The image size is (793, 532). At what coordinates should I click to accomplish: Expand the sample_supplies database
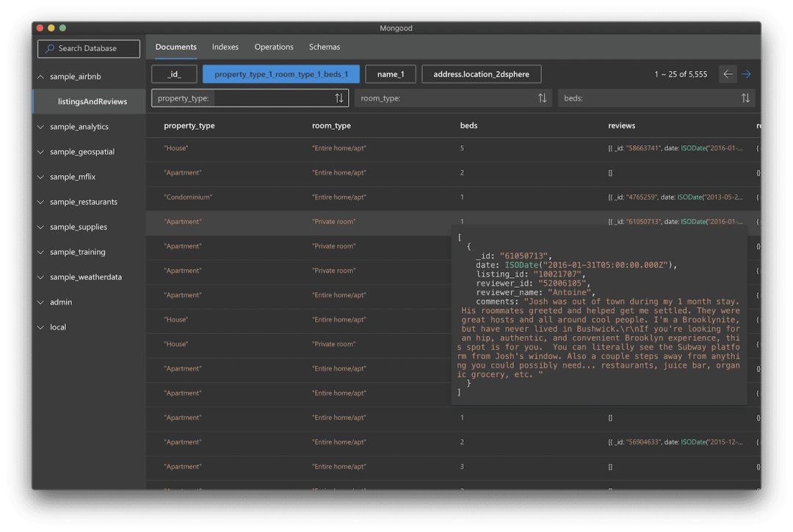point(40,227)
